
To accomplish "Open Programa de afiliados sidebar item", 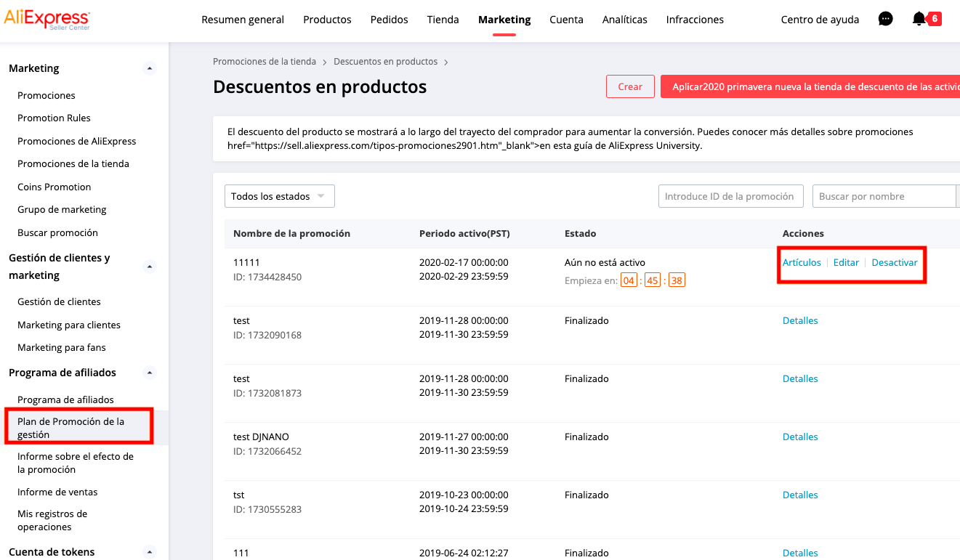I will click(65, 399).
